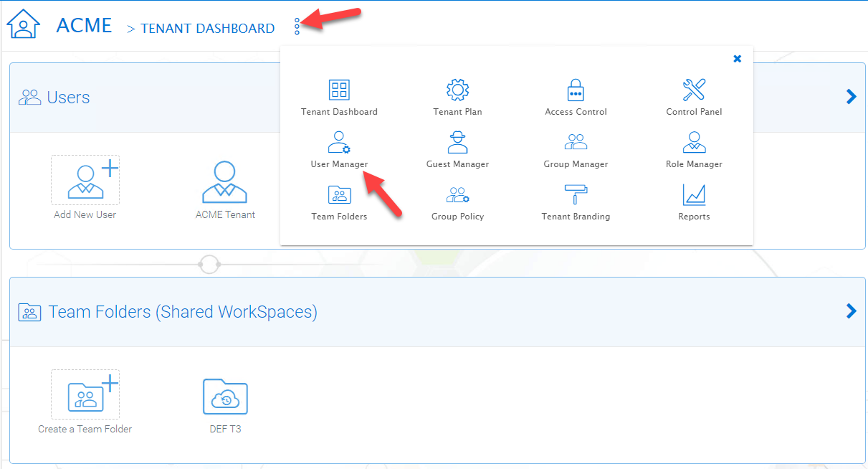
Task: Click the three-dot menu next to Tenant Dashboard
Action: [x=297, y=27]
